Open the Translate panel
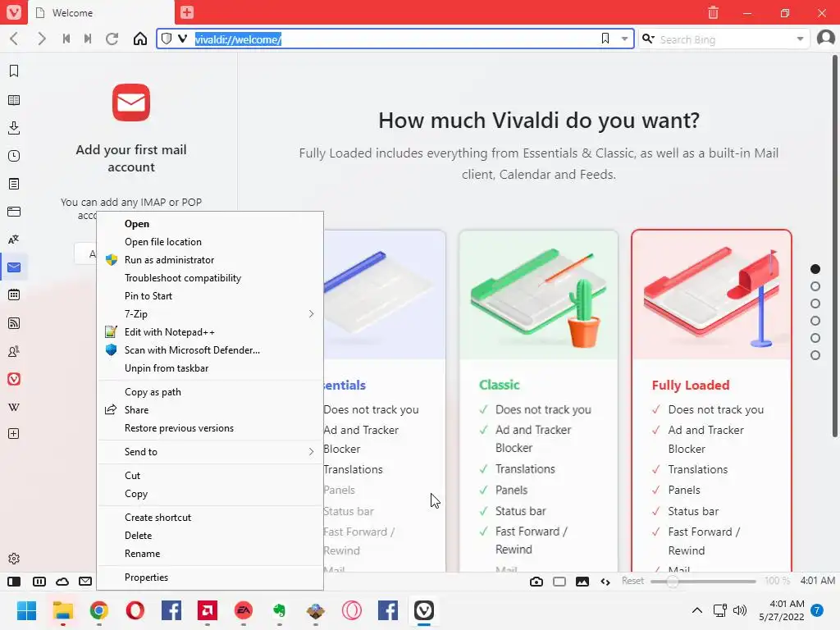Image resolution: width=840 pixels, height=630 pixels. point(14,240)
